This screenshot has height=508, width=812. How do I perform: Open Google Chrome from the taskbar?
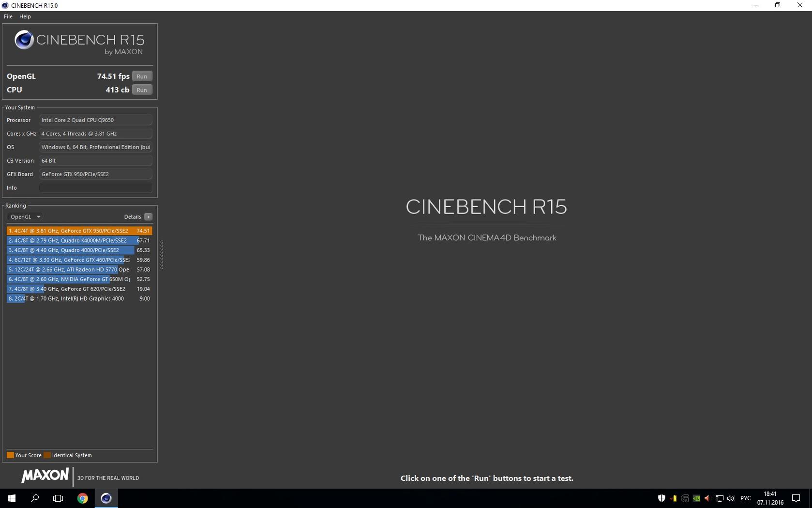click(x=83, y=498)
